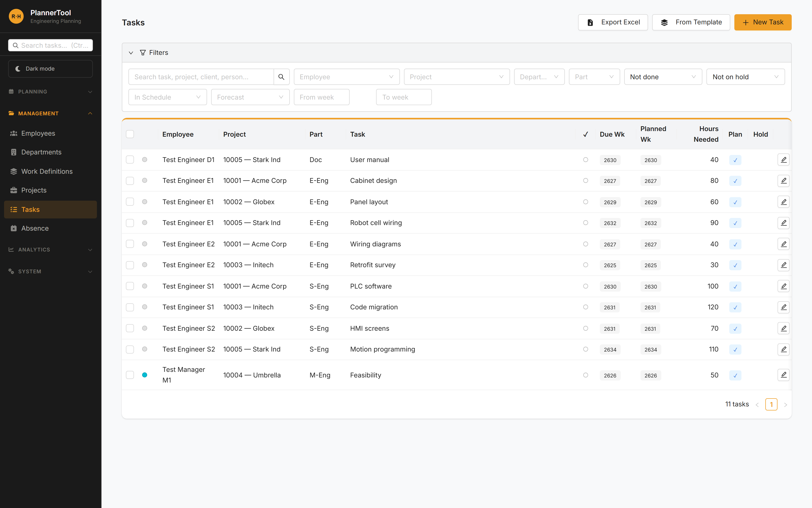Go to page 1 in pagination
The image size is (812, 508).
(x=771, y=405)
